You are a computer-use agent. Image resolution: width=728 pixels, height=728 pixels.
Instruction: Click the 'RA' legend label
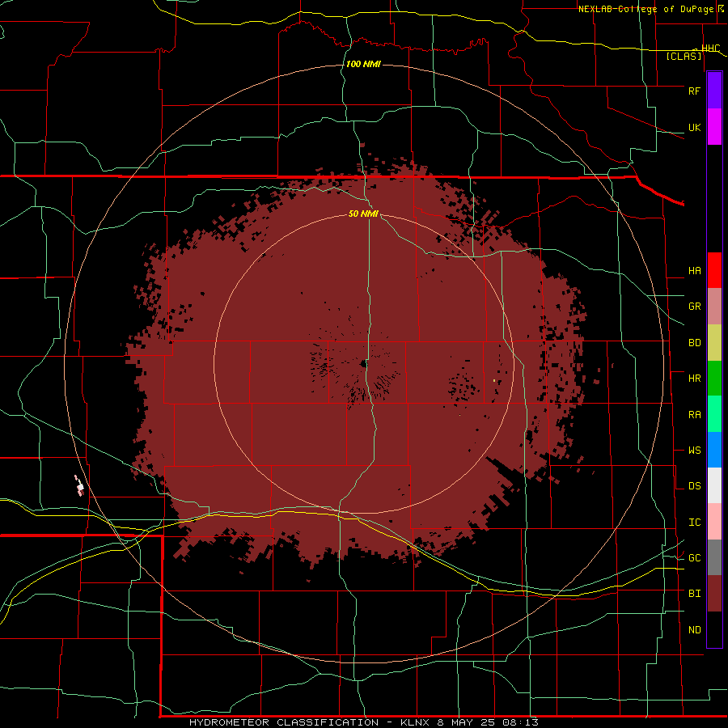pos(694,415)
